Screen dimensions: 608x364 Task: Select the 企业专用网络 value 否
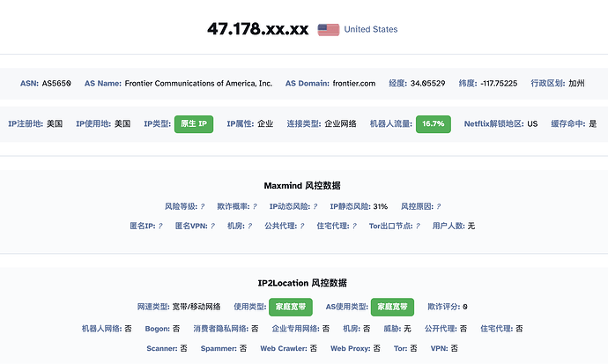click(x=326, y=329)
